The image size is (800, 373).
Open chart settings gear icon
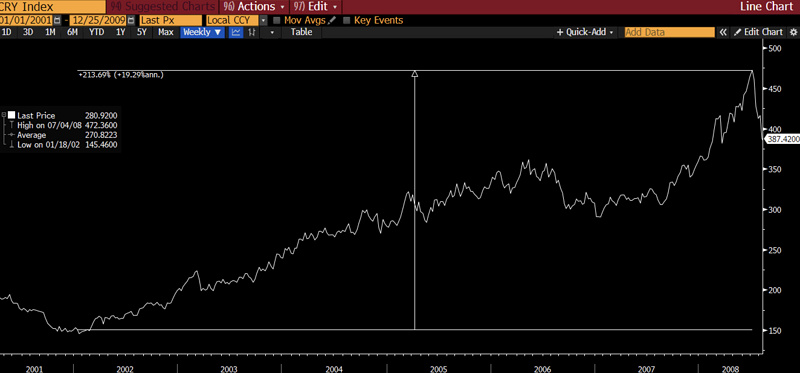(x=793, y=32)
